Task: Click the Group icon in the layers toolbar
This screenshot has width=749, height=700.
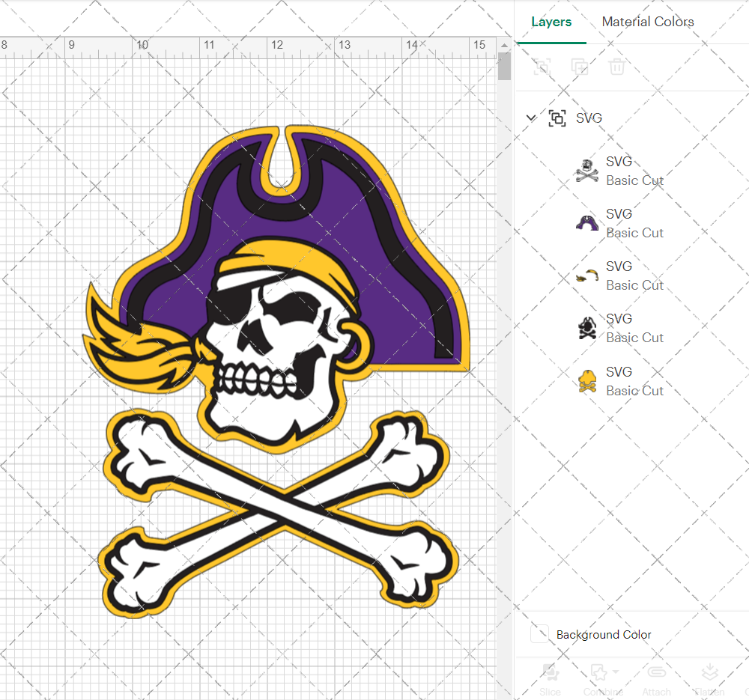Action: click(x=542, y=67)
